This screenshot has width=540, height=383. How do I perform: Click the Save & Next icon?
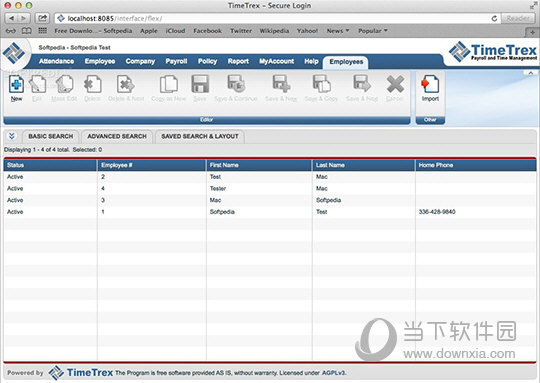point(362,84)
